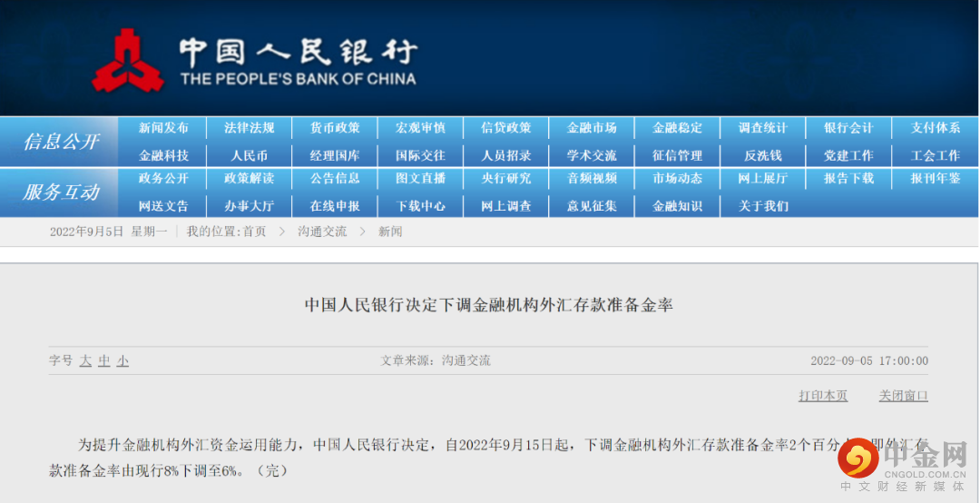
Task: Click the article title about 外汇存款准备金率
Action: tap(489, 305)
